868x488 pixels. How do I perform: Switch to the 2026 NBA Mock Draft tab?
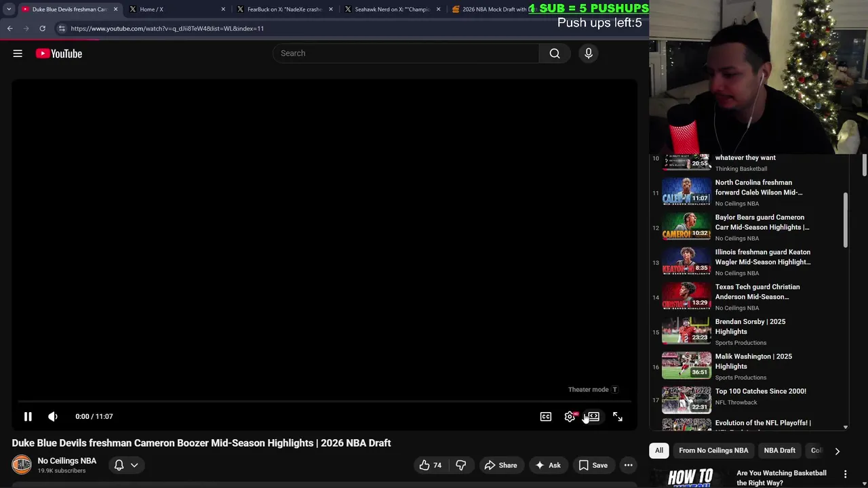pyautogui.click(x=488, y=9)
